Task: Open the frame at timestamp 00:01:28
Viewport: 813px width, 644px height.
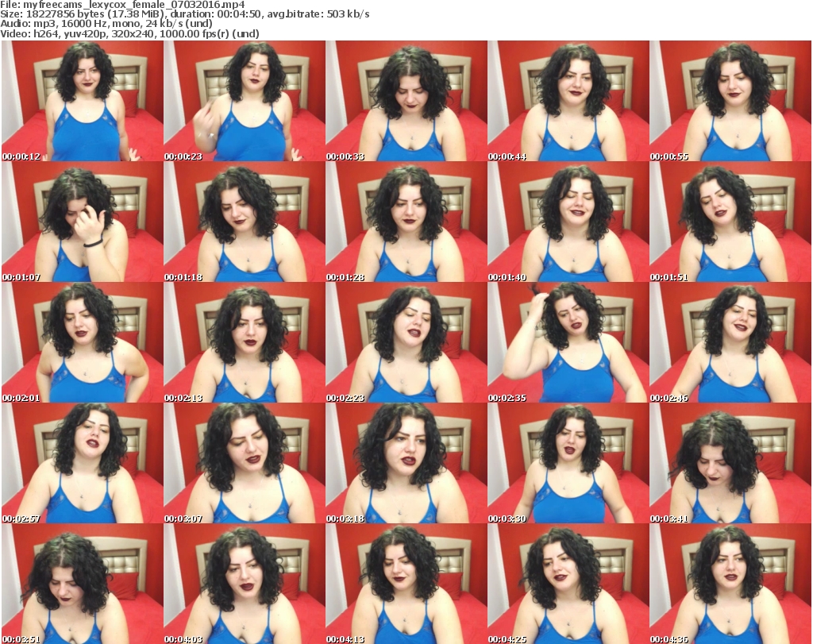Action: coord(406,222)
